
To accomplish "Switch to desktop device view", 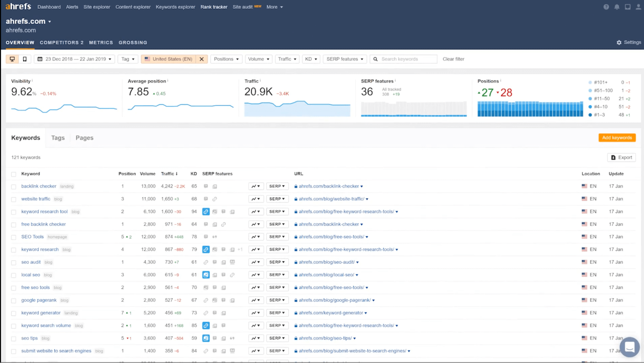I will 12,59.
